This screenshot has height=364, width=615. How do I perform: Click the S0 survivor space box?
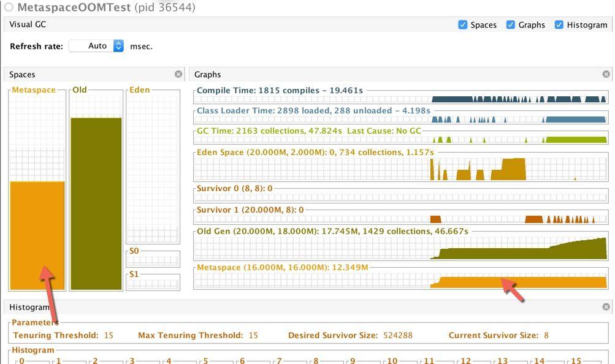pyautogui.click(x=153, y=260)
